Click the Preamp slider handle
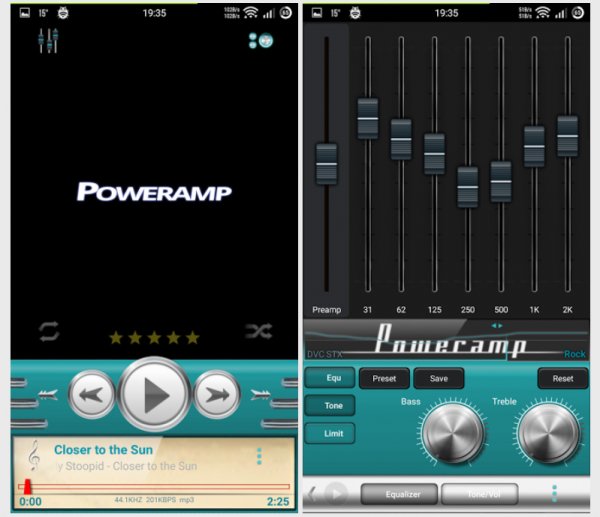This screenshot has width=600, height=517. point(326,164)
